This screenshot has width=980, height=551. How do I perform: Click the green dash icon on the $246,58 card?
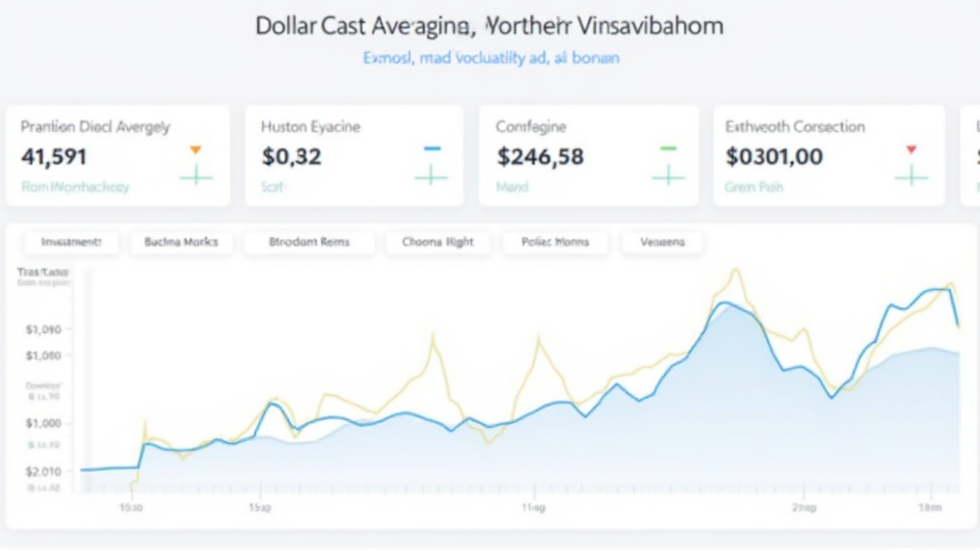[x=668, y=149]
